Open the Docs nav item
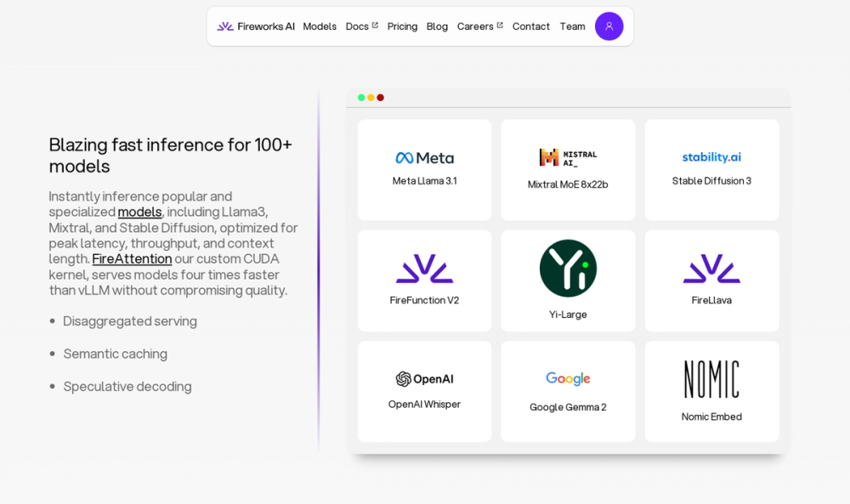 [x=357, y=26]
